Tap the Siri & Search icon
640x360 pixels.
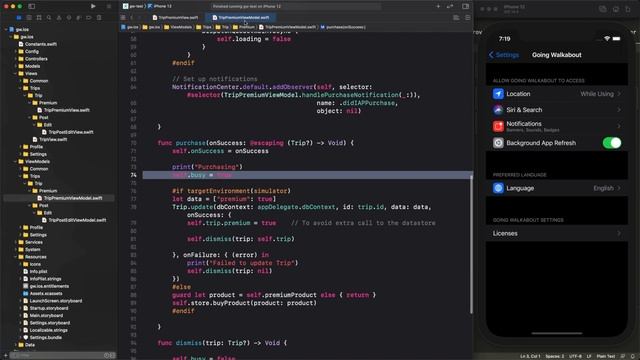(x=498, y=110)
